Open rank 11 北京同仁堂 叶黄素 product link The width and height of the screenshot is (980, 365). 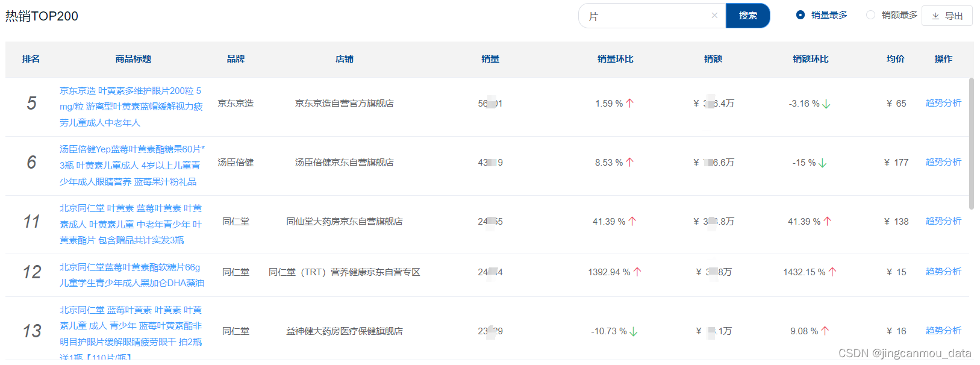[131, 224]
